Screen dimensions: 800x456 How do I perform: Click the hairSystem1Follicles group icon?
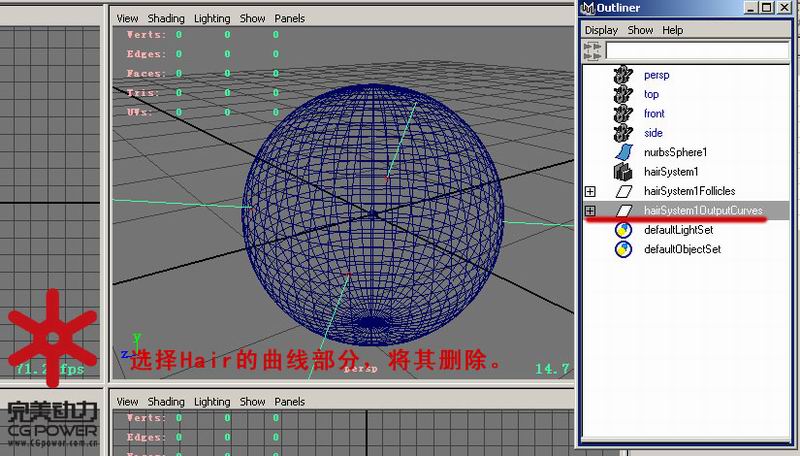(623, 191)
